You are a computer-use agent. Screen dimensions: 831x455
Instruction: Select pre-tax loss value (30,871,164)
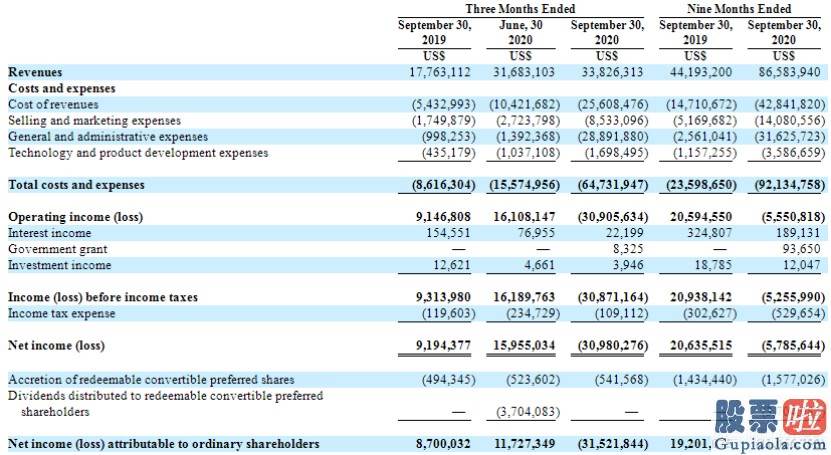(x=613, y=297)
